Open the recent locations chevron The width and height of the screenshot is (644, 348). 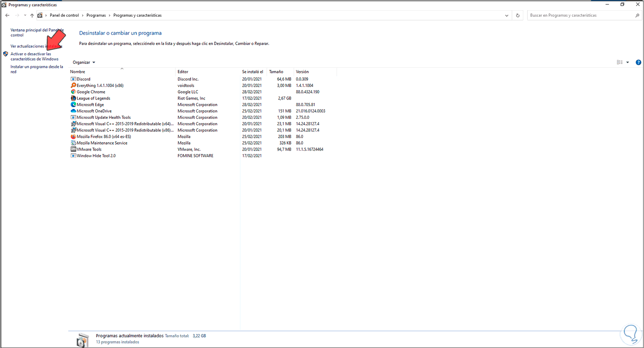click(x=25, y=15)
